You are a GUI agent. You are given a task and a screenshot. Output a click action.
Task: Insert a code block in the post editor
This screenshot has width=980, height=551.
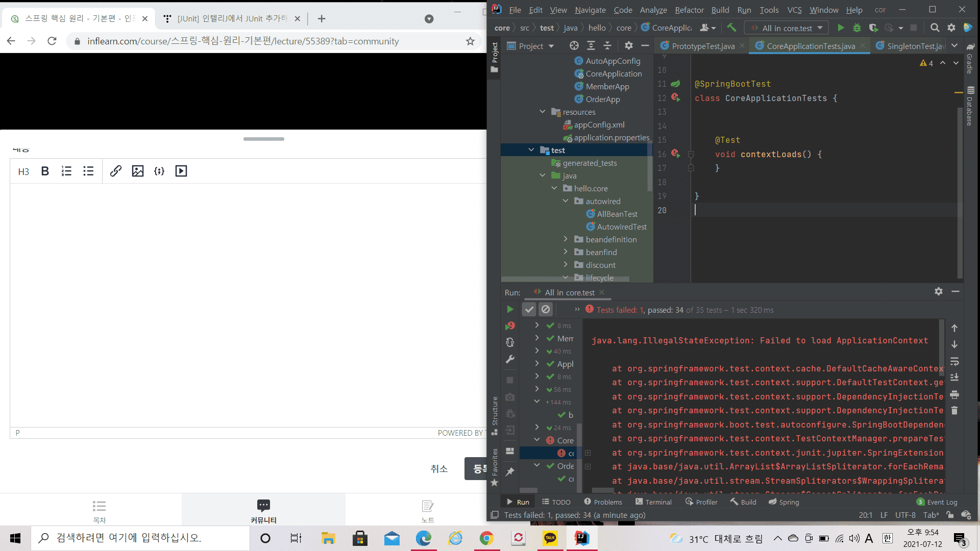click(x=159, y=171)
